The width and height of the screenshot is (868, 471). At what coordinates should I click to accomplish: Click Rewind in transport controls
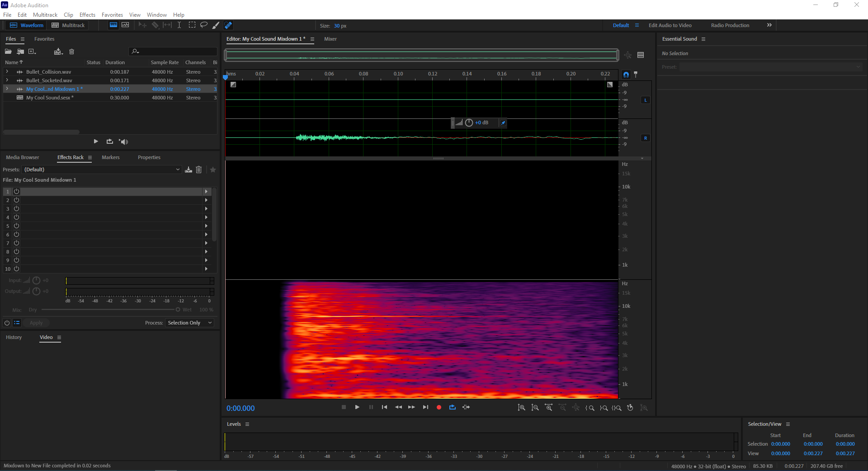(398, 407)
